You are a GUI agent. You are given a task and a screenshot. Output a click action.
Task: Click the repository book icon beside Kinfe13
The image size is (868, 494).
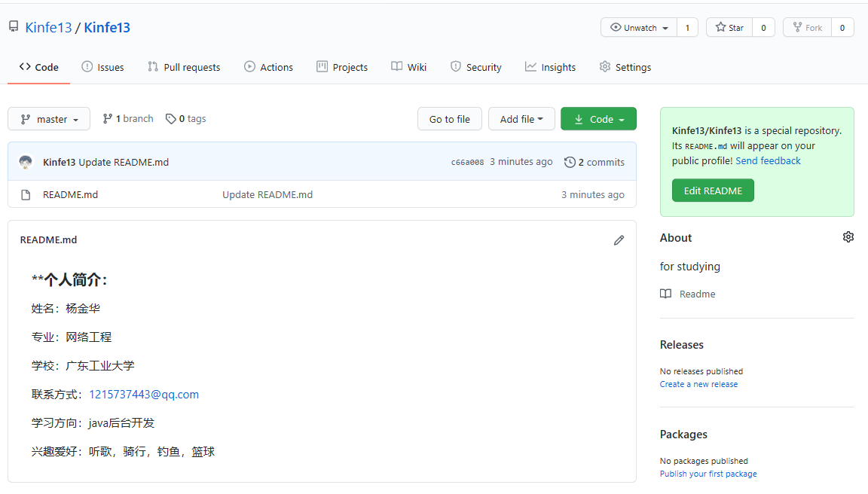14,26
